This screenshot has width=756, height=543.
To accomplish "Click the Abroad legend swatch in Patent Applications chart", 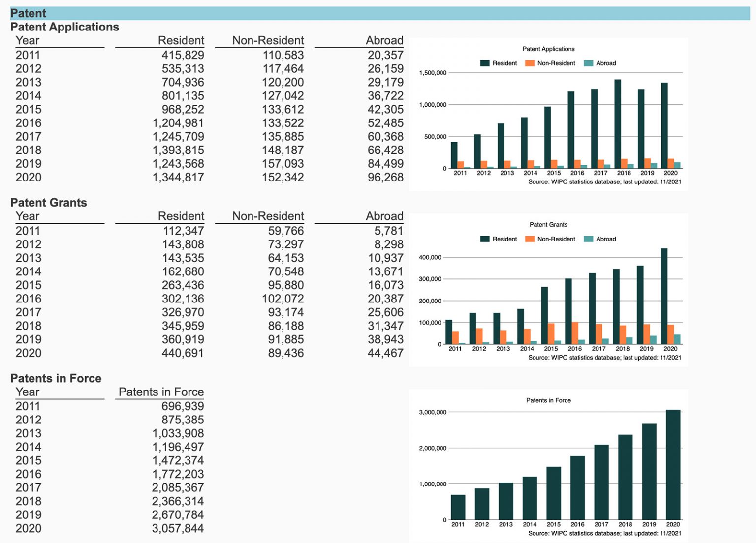I will coord(588,63).
